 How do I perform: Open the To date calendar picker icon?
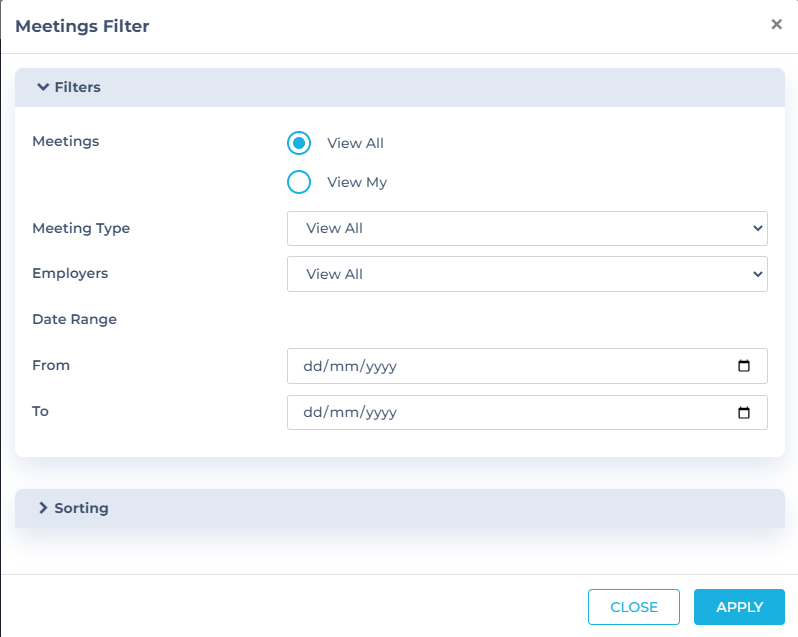(x=743, y=412)
